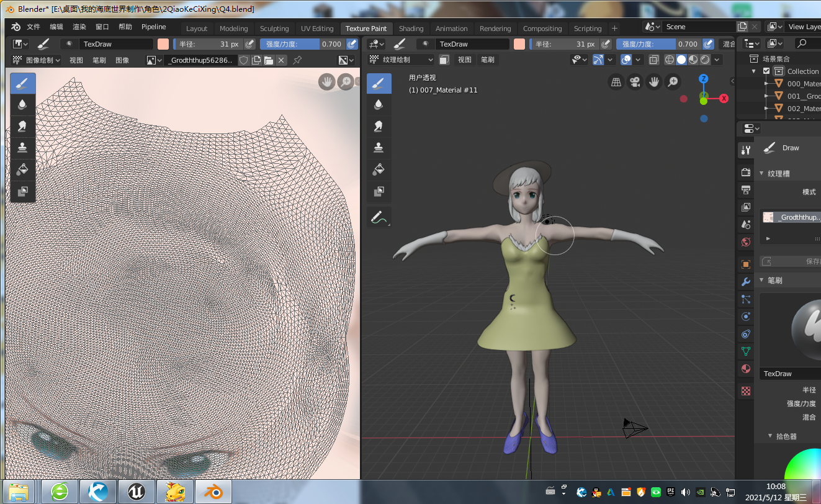821x504 pixels.
Task: Collapse the 笔刷 panel
Action: pyautogui.click(x=762, y=281)
